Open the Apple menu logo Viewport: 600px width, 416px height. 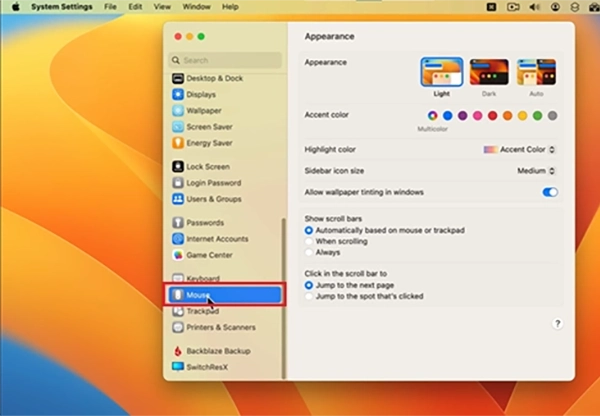[x=16, y=7]
